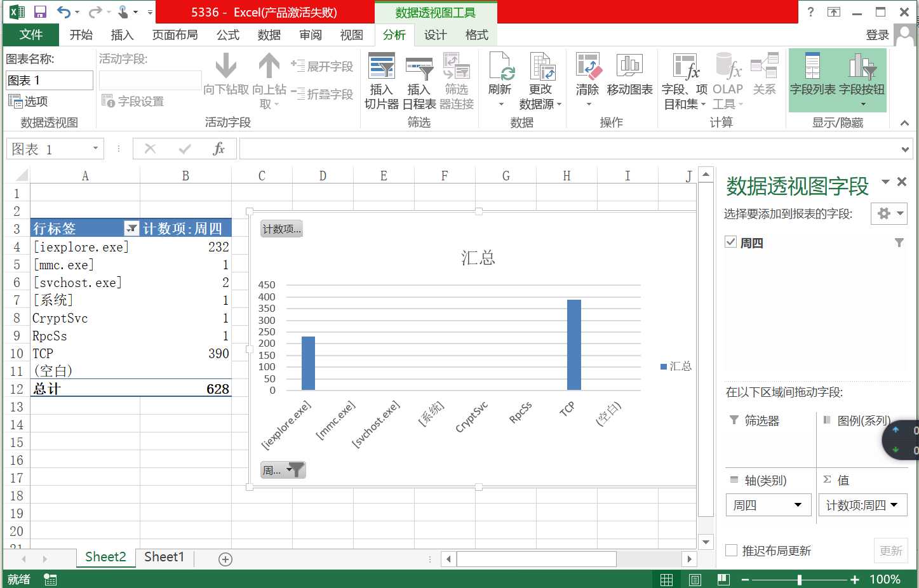Expand the formula bar
This screenshot has width=919, height=588.
tap(905, 149)
